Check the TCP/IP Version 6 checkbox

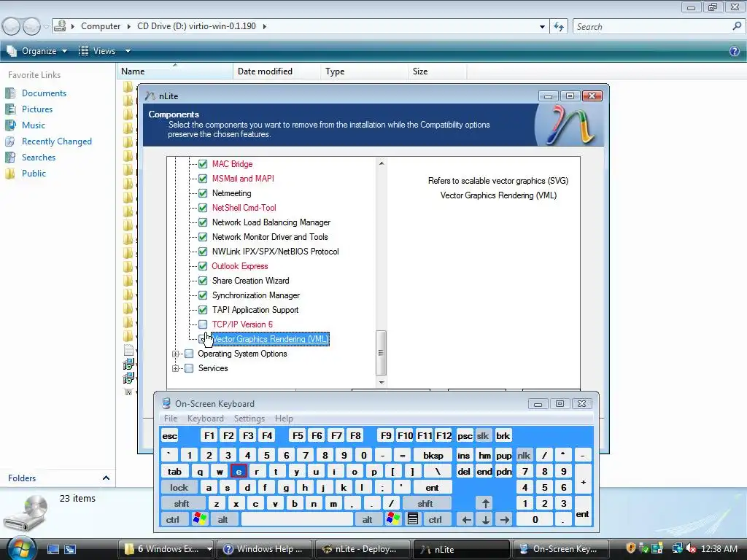pos(203,324)
